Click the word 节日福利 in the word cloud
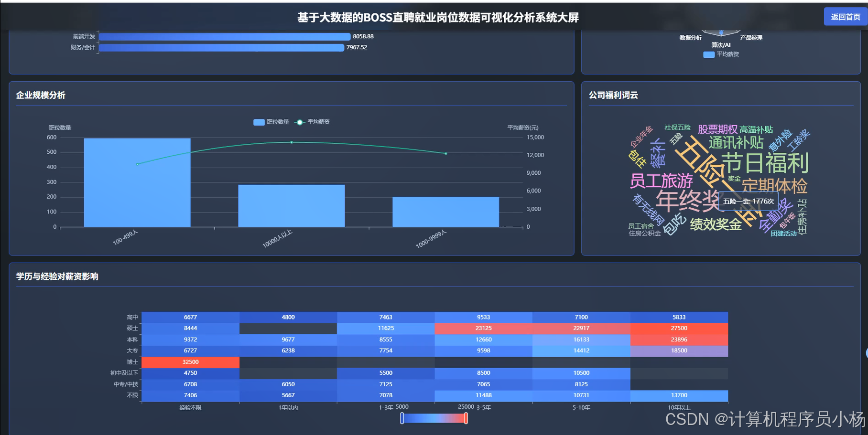The width and height of the screenshot is (868, 435). (x=765, y=163)
